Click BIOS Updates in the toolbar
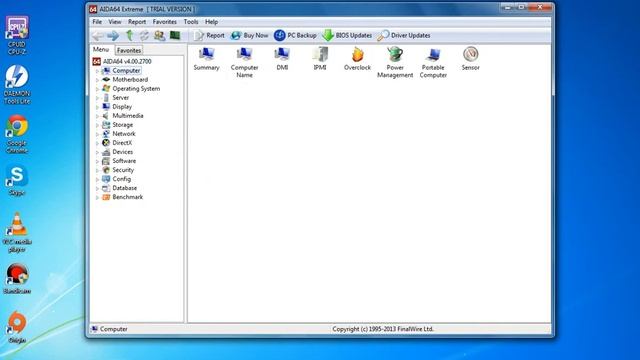 pyautogui.click(x=347, y=36)
